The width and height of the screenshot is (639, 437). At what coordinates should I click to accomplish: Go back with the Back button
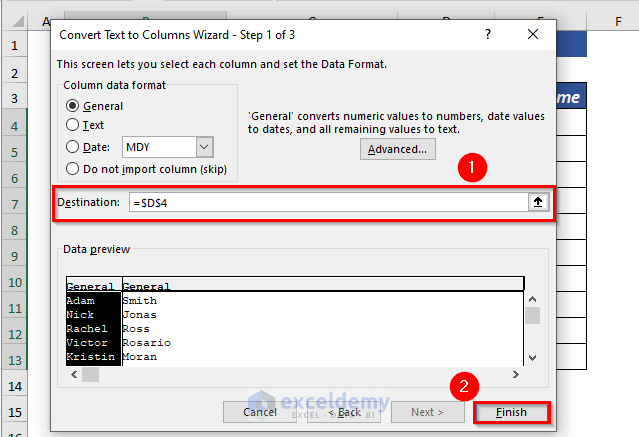coord(344,412)
